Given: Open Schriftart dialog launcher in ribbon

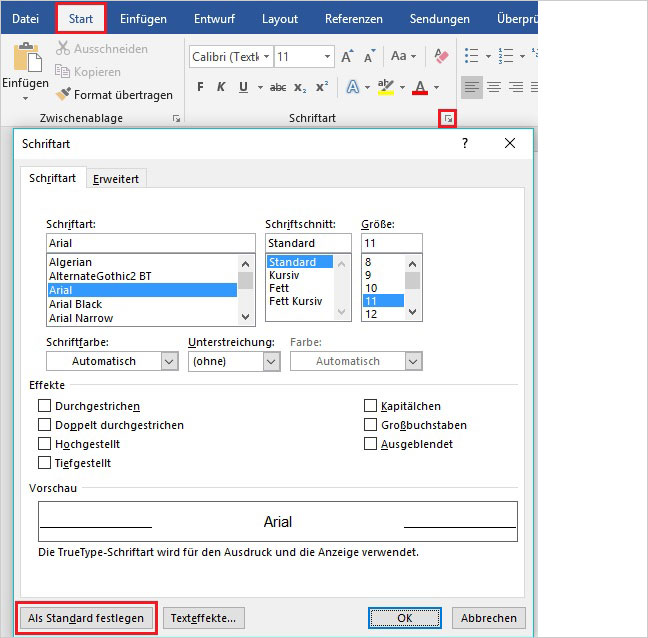Looking at the screenshot, I should click(448, 119).
